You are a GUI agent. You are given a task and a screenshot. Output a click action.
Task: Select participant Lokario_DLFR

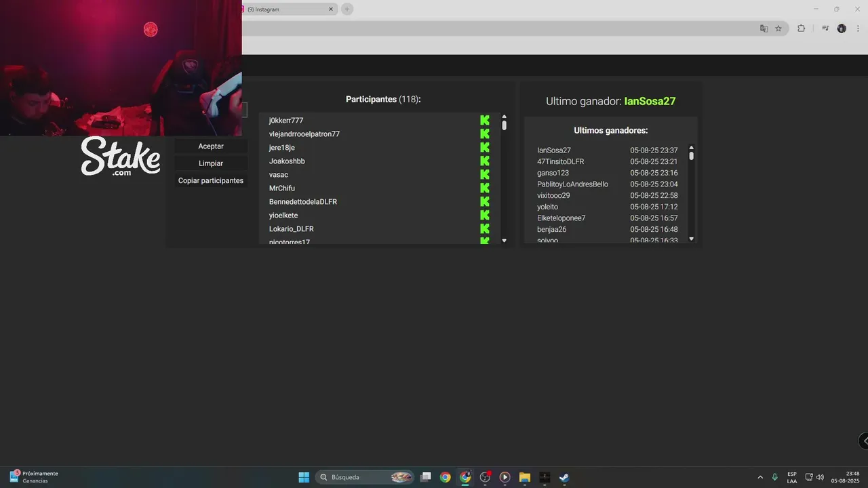coord(292,229)
